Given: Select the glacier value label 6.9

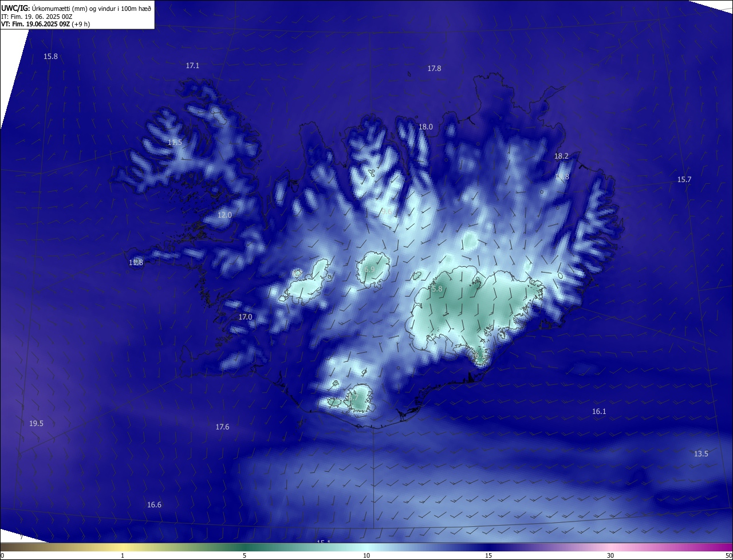Looking at the screenshot, I should [x=369, y=269].
